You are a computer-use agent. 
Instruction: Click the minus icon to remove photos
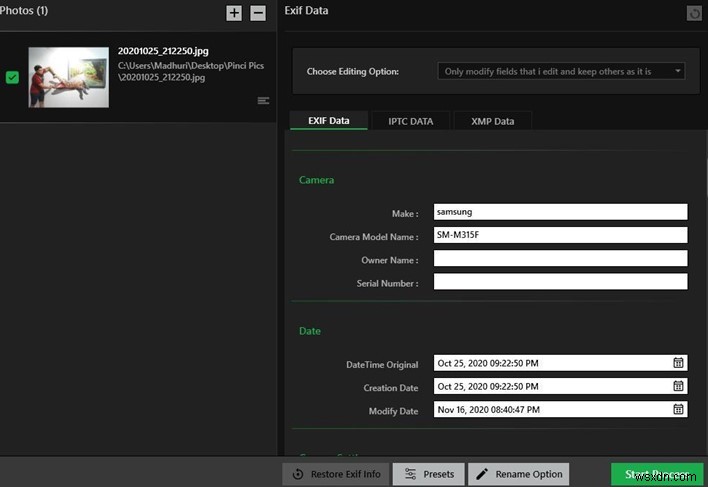pos(258,13)
